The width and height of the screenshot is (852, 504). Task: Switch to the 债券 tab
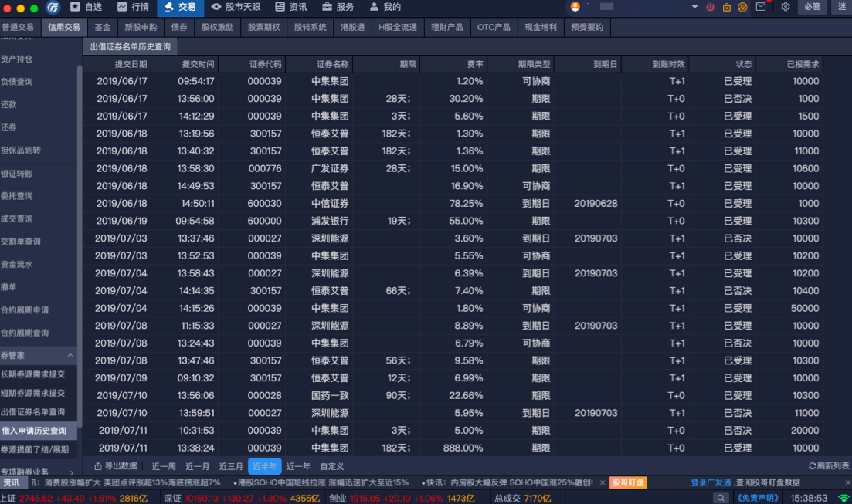pyautogui.click(x=178, y=27)
